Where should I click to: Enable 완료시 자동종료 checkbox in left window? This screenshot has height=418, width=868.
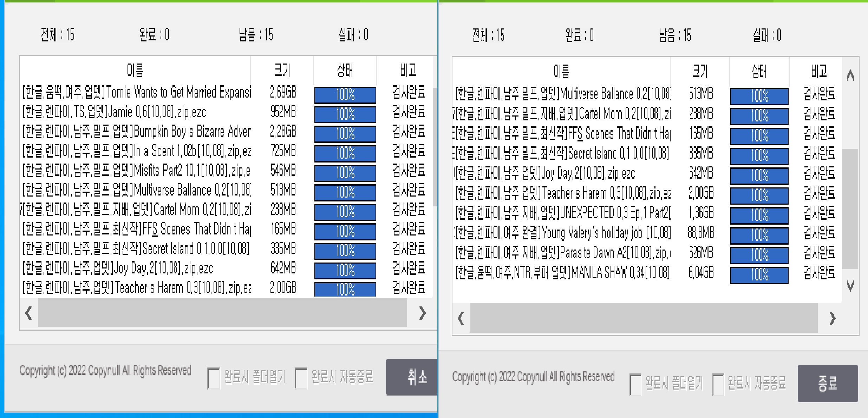(301, 377)
